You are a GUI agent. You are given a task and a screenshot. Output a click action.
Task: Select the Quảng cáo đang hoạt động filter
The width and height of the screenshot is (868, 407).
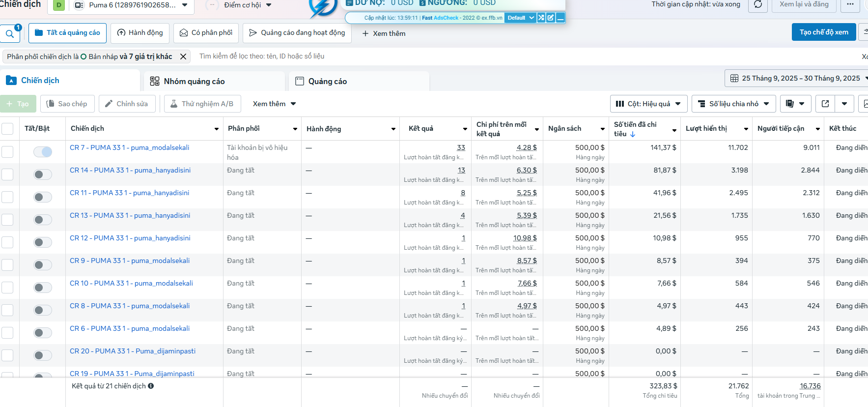click(297, 33)
